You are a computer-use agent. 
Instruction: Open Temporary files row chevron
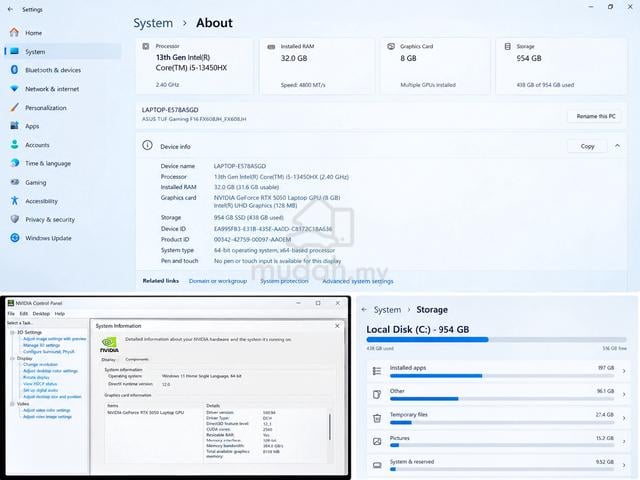[624, 418]
